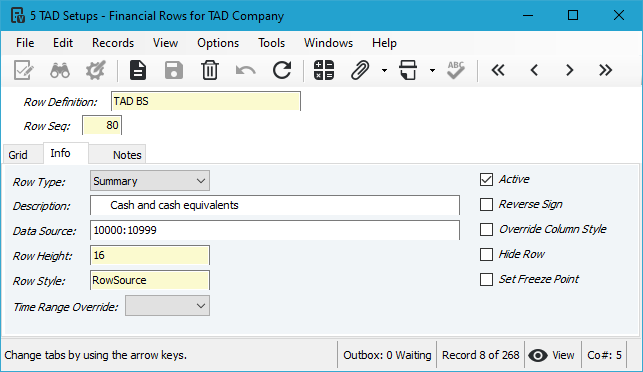Click the Row Style field RowSource

tap(150, 280)
